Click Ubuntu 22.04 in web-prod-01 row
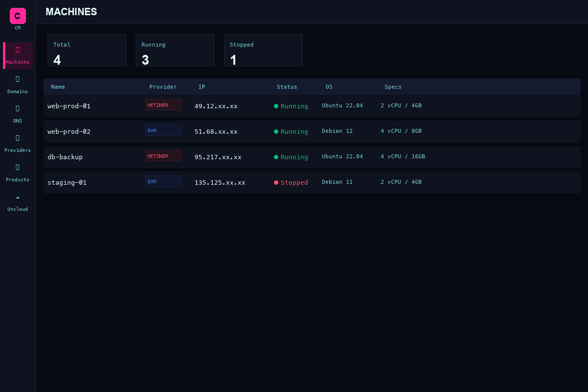This screenshot has width=588, height=392. click(343, 105)
